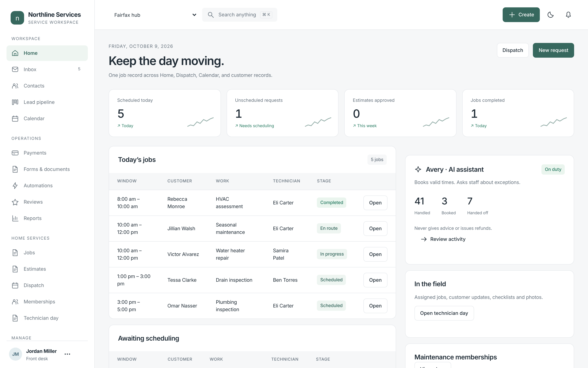Click the Contacts people icon
Screen dimensions: 588x368
tap(15, 86)
